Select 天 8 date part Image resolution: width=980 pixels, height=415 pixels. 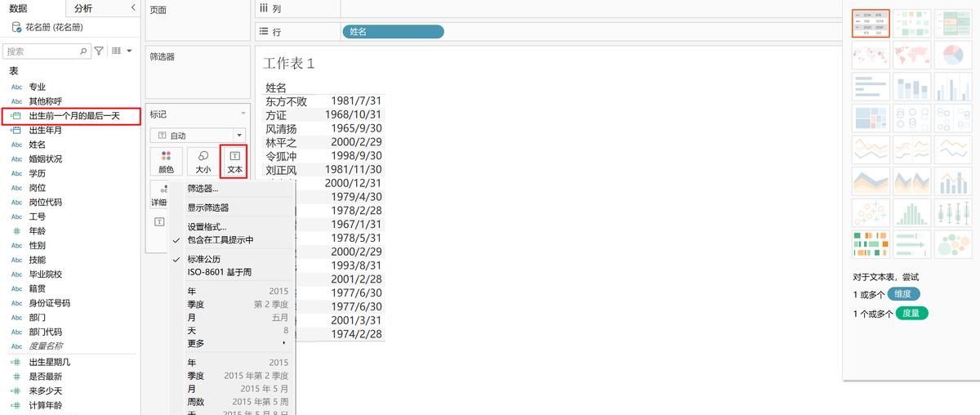231,330
